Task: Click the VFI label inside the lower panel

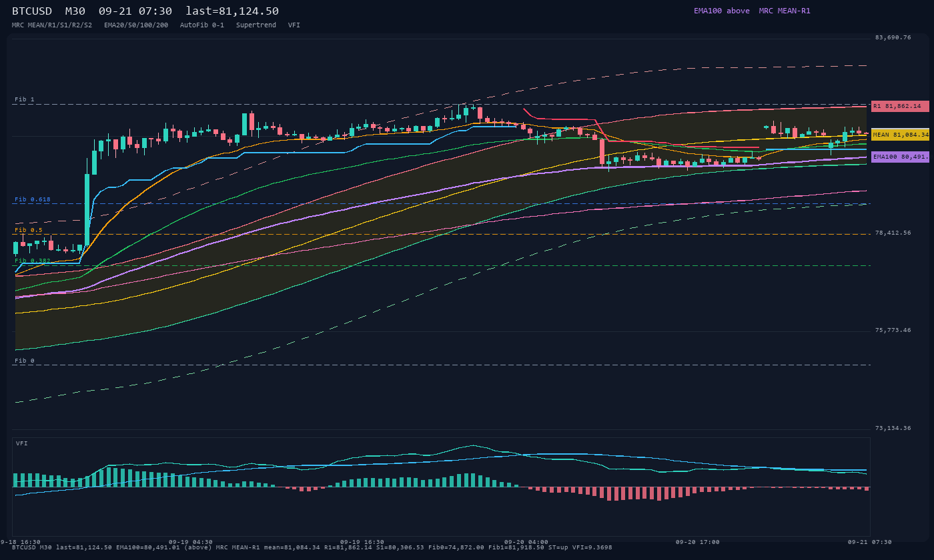Action: [x=22, y=443]
